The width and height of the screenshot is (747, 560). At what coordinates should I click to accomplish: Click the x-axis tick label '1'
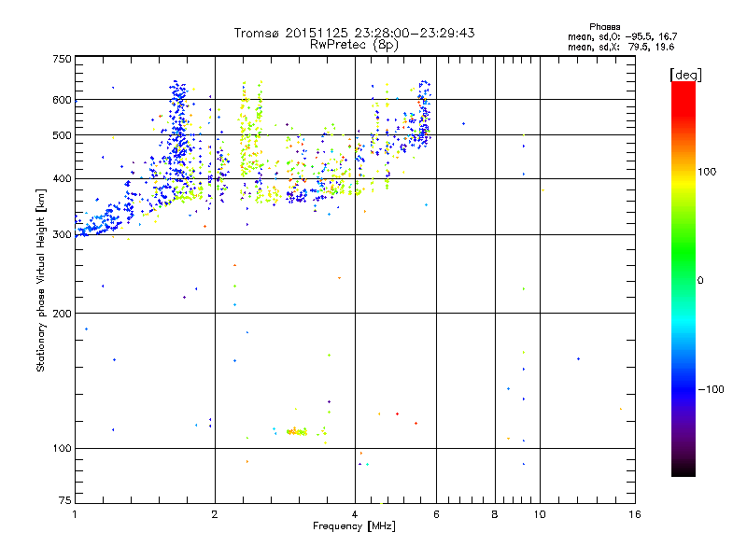(75, 514)
